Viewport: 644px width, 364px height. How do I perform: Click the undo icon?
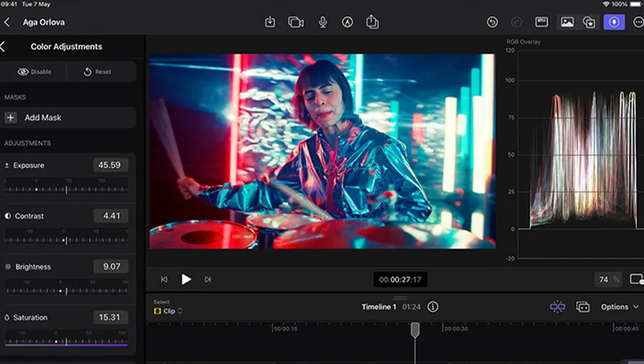(x=492, y=22)
